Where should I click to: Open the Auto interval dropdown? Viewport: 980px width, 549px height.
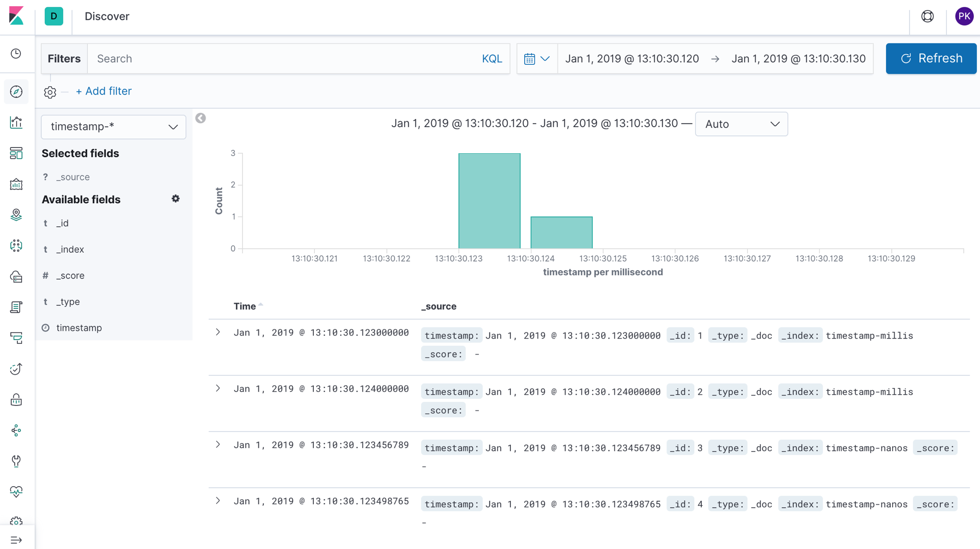click(x=741, y=124)
